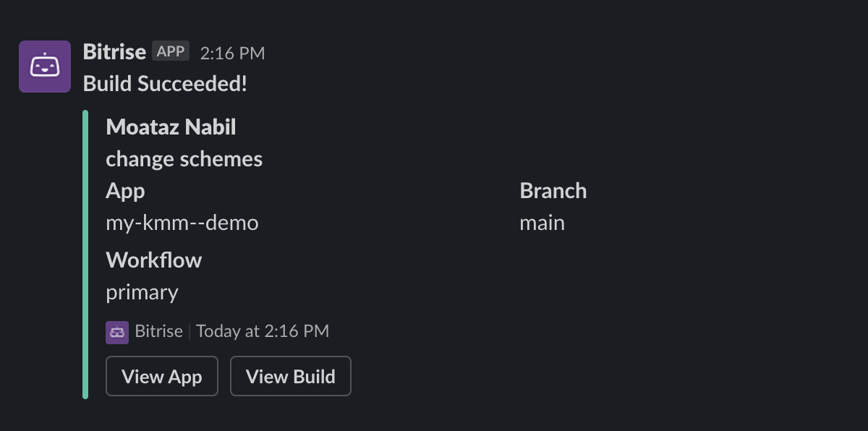Click the primary workflow value
The width and height of the screenshot is (868, 431).
point(142,292)
